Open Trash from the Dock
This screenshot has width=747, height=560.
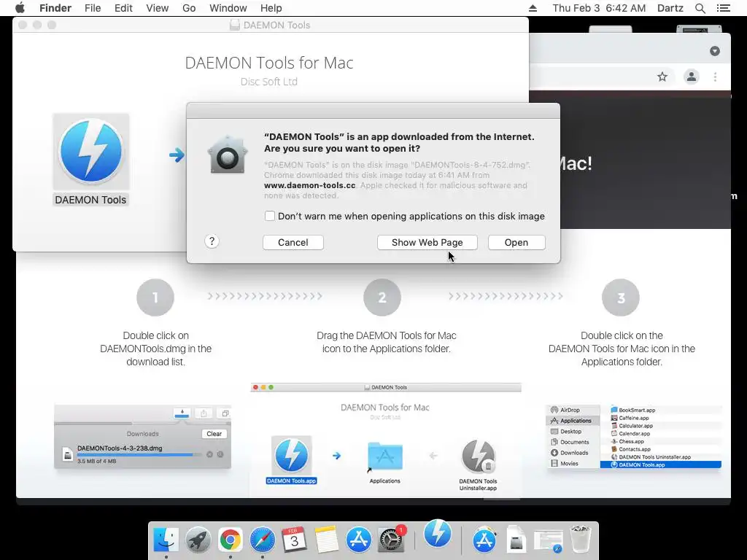click(581, 539)
